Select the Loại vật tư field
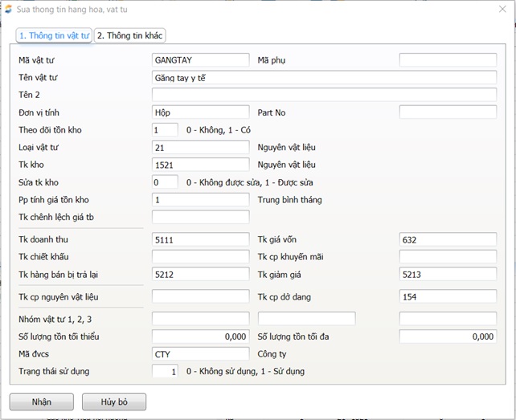Screen dimensions: 516x420 (x=200, y=148)
